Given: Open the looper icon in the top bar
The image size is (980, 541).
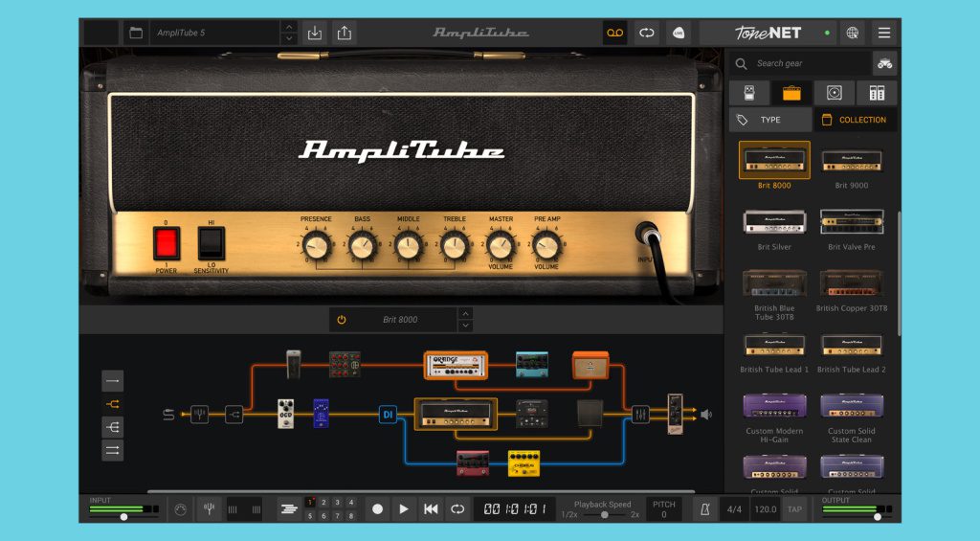Looking at the screenshot, I should [x=647, y=33].
